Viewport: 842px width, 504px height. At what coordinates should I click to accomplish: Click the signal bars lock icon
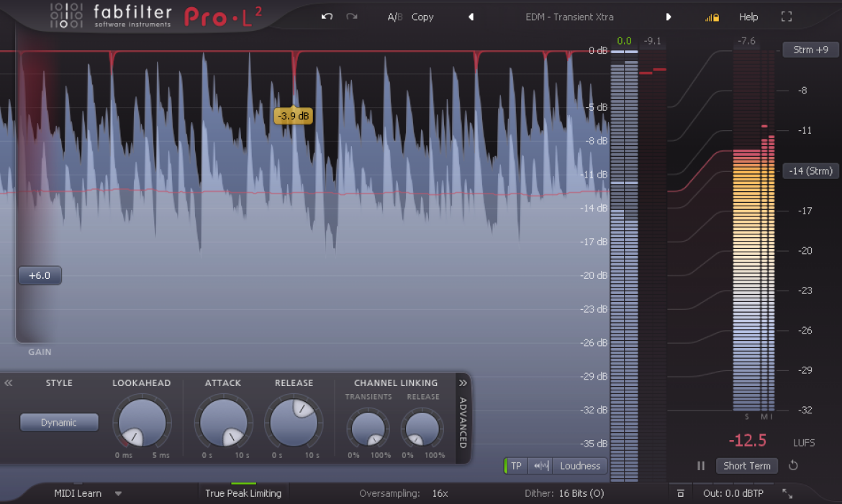(x=712, y=17)
